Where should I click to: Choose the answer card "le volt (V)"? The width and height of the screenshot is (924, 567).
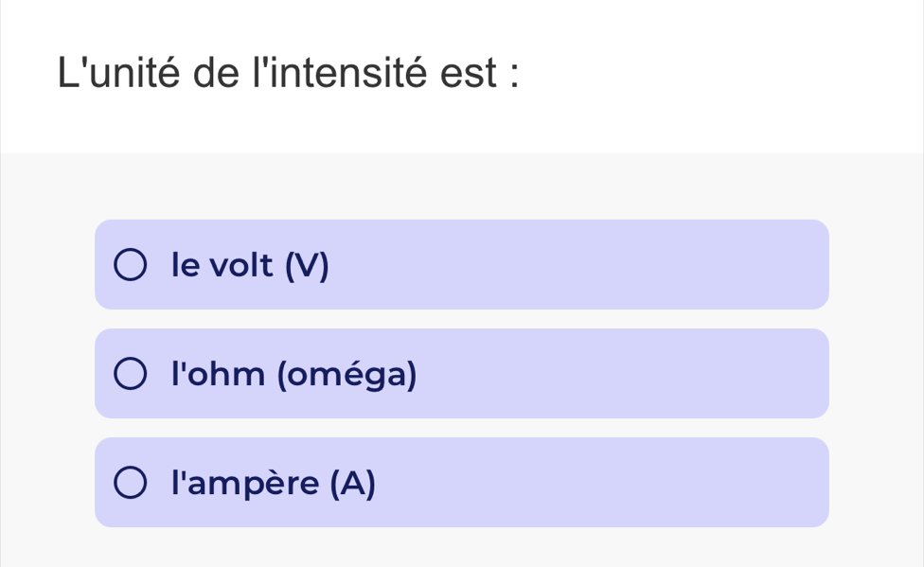[x=461, y=265]
